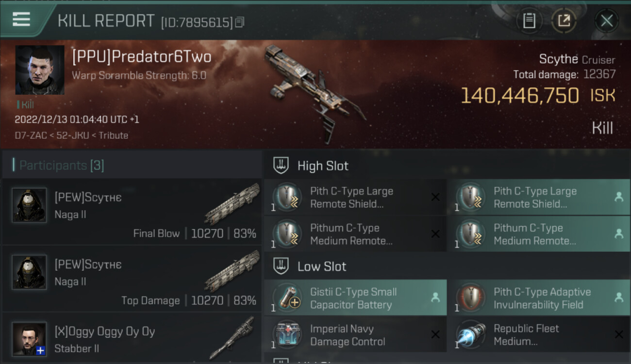The height and width of the screenshot is (364, 631).
Task: Toggle X marker on Imperial Navy Damage Control
Action: (x=435, y=334)
